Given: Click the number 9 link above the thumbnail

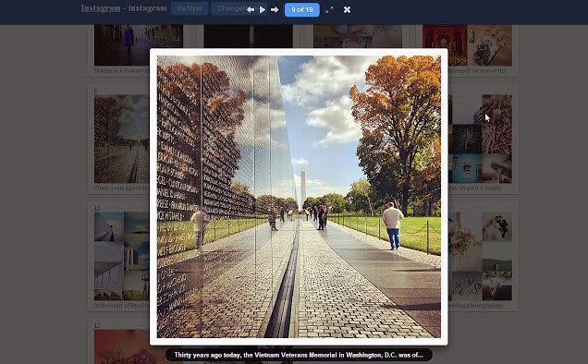Looking at the screenshot, I should pyautogui.click(x=95, y=91).
